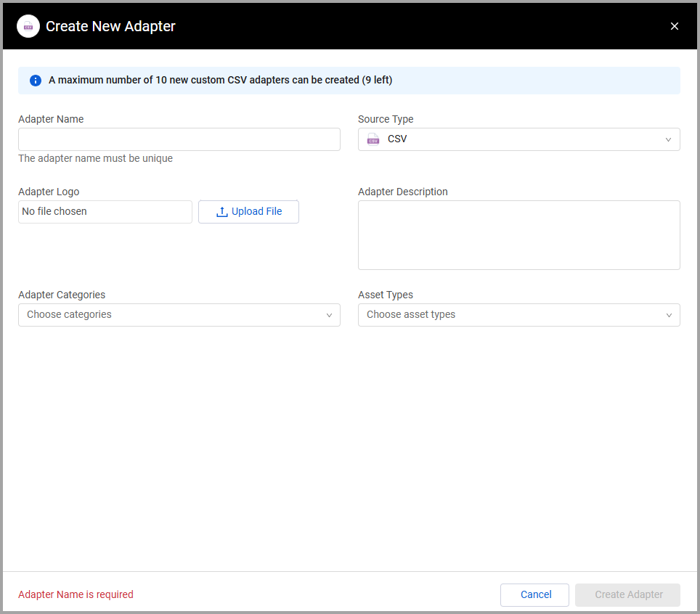This screenshot has width=700, height=614.
Task: Click the maximum 10 CSV adapters notice text
Action: (221, 81)
